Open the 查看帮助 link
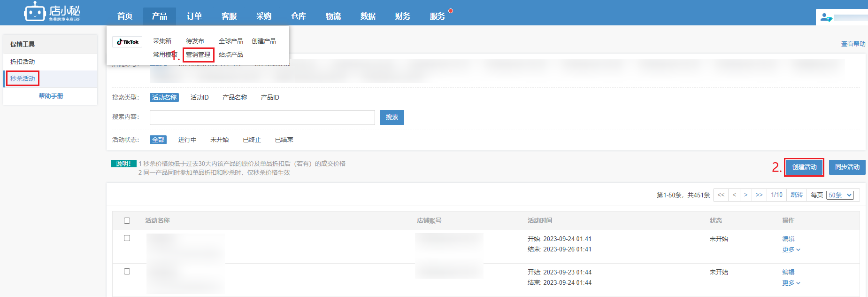The image size is (868, 297). [x=853, y=44]
